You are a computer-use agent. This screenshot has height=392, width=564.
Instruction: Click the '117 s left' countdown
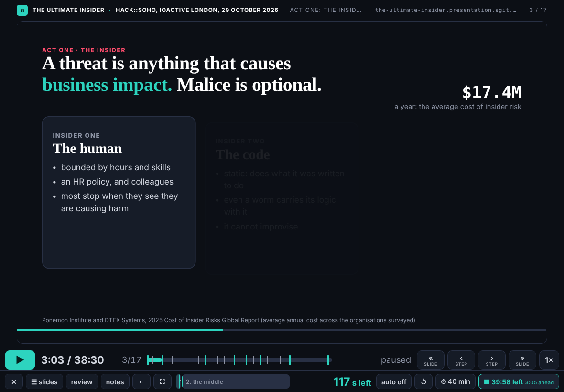[352, 381]
